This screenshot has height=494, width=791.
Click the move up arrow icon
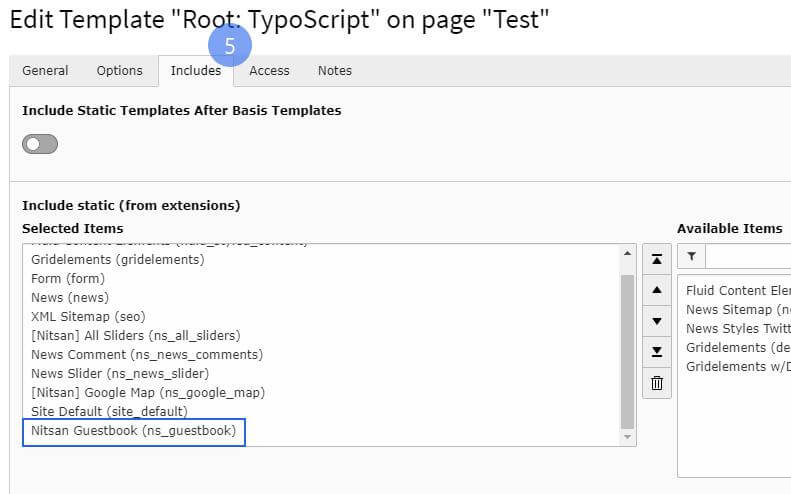[x=656, y=290]
